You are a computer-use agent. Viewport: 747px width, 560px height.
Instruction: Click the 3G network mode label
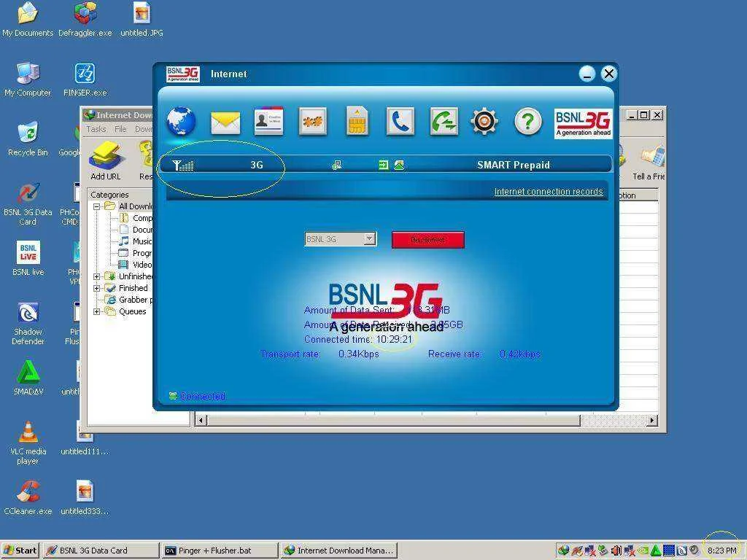(256, 166)
